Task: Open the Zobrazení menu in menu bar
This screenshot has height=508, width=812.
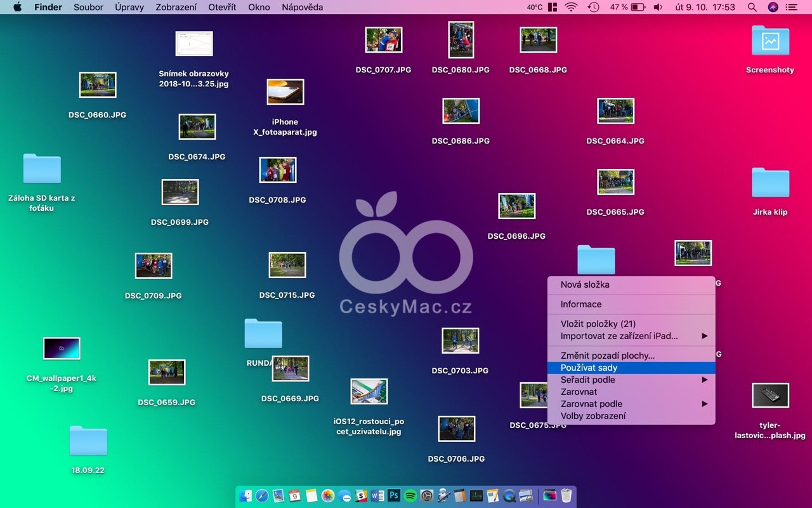Action: (176, 7)
